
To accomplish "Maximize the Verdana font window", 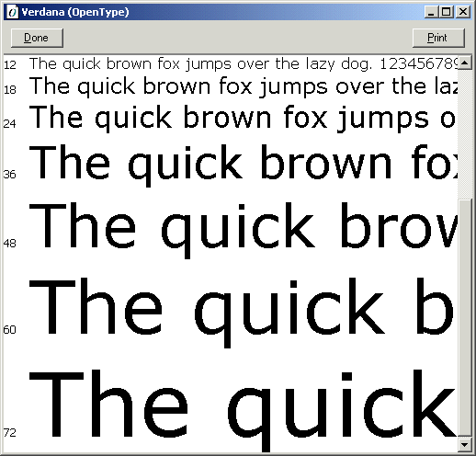I will [446, 12].
